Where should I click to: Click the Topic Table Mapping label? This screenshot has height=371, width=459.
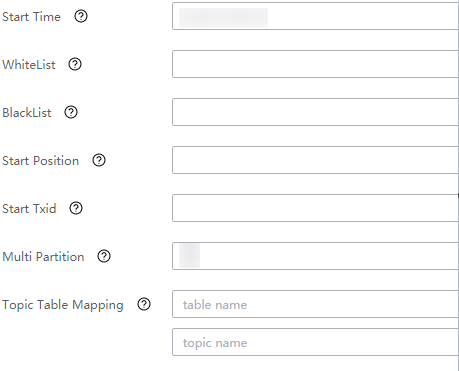pos(63,305)
